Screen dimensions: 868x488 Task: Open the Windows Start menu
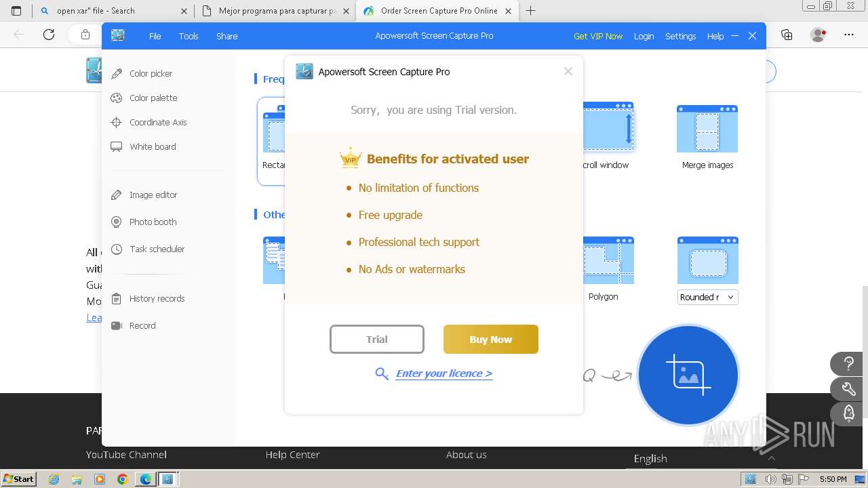coord(18,479)
